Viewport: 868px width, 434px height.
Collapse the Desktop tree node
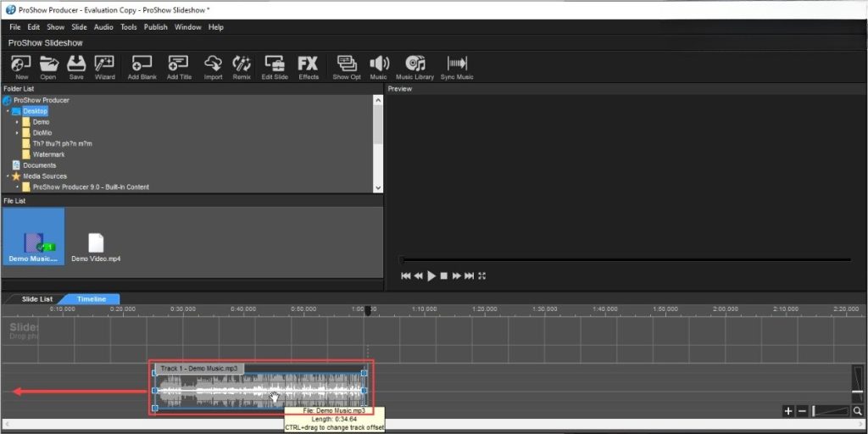[x=8, y=111]
